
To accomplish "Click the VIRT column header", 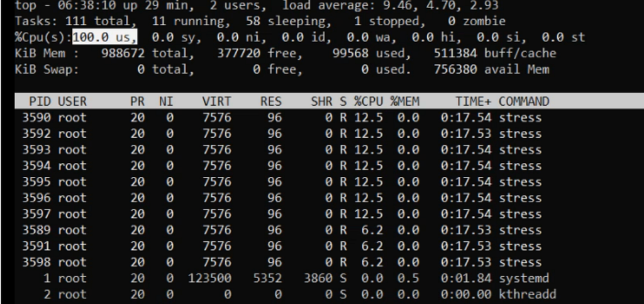I will [216, 101].
